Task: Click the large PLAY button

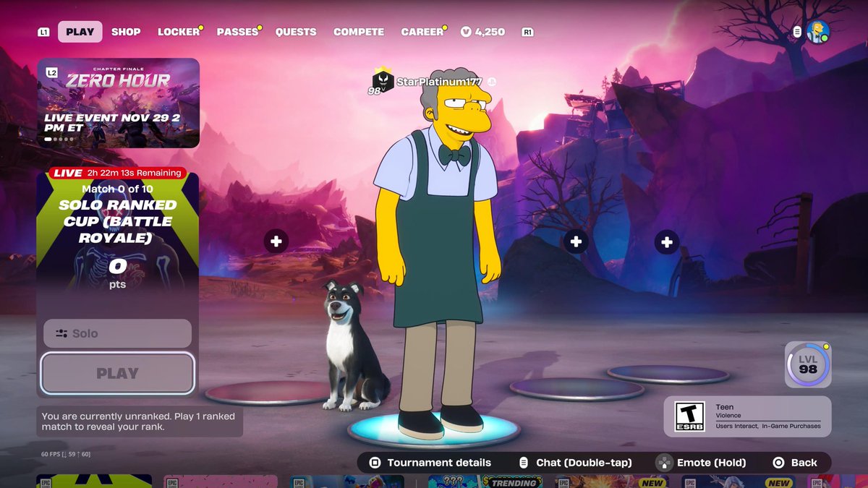Action: coord(117,373)
